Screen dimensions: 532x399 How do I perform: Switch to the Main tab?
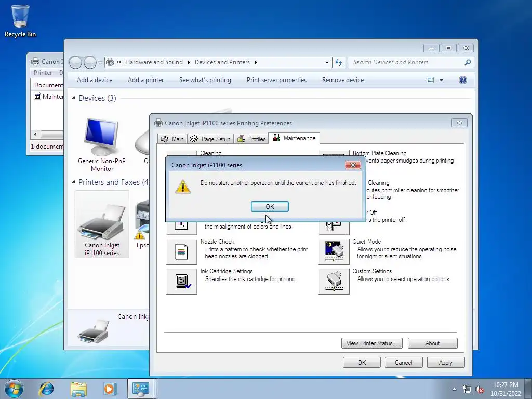point(172,139)
